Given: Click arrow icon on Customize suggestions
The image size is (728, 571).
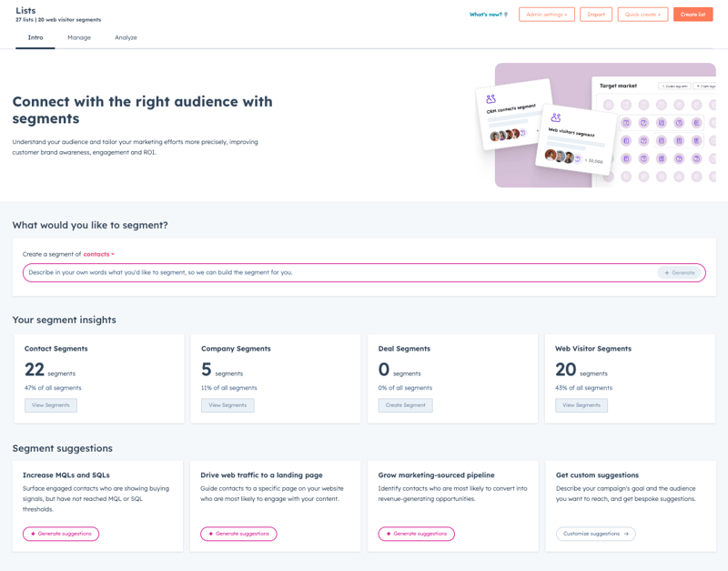Looking at the screenshot, I should coord(626,534).
